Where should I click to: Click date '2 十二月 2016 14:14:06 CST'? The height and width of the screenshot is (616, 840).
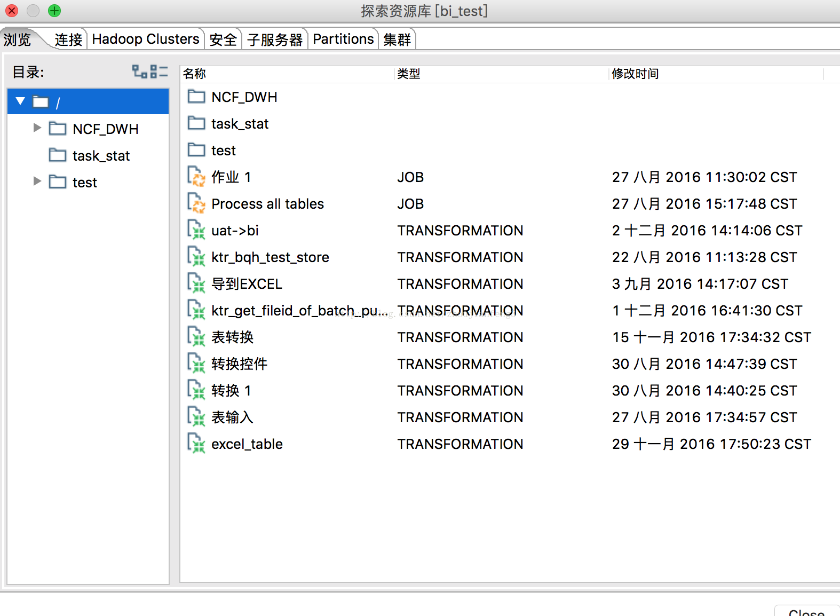point(707,231)
